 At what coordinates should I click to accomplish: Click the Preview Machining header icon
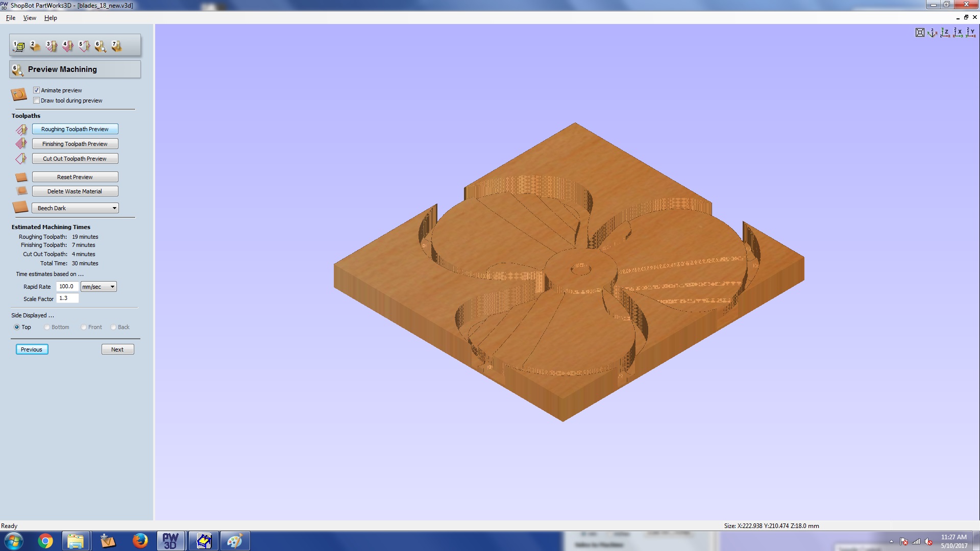18,70
